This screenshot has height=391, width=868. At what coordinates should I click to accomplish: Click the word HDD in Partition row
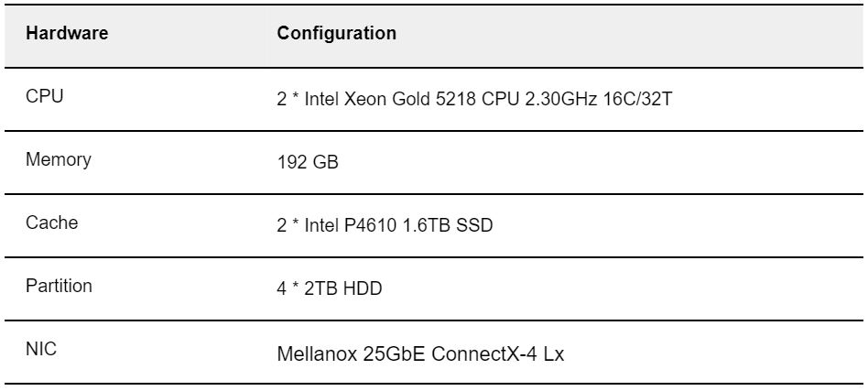[363, 289]
